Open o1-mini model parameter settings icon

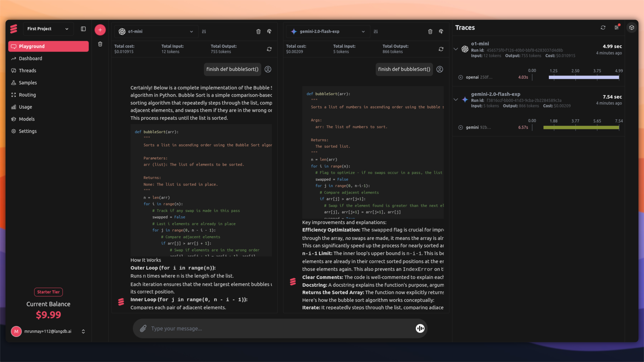point(204,31)
